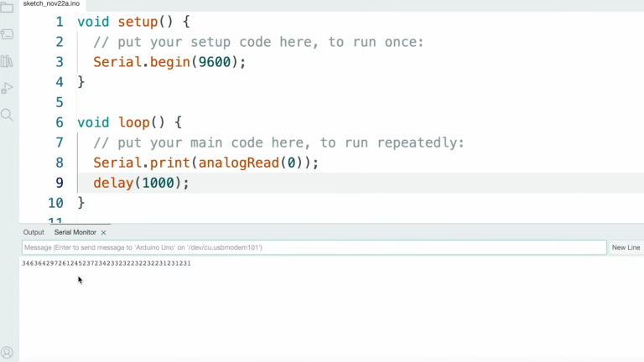Focus the serial Message input field
This screenshot has height=362, width=644.
(314, 247)
